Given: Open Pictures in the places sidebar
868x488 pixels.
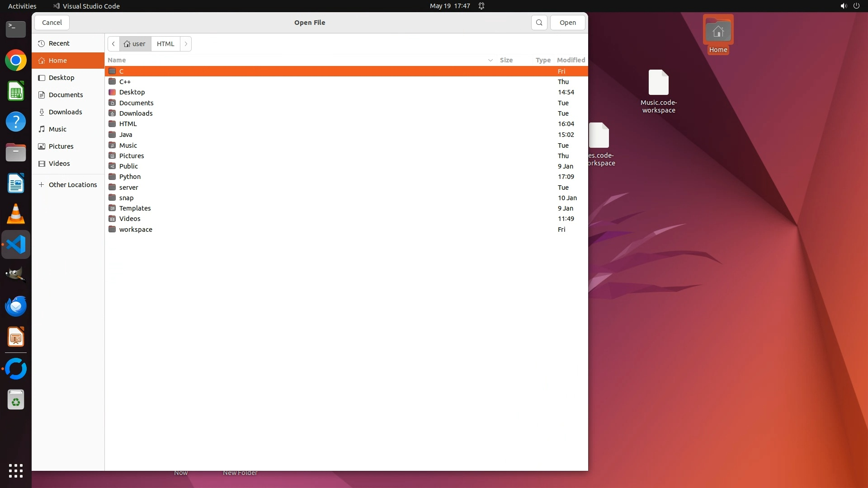Looking at the screenshot, I should tap(61, 146).
